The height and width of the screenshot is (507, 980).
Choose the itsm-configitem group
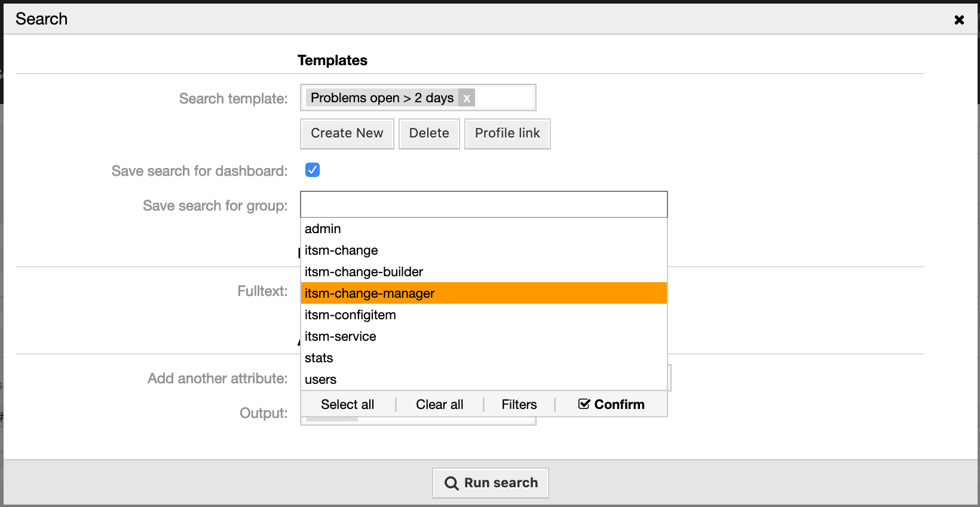[x=350, y=315]
